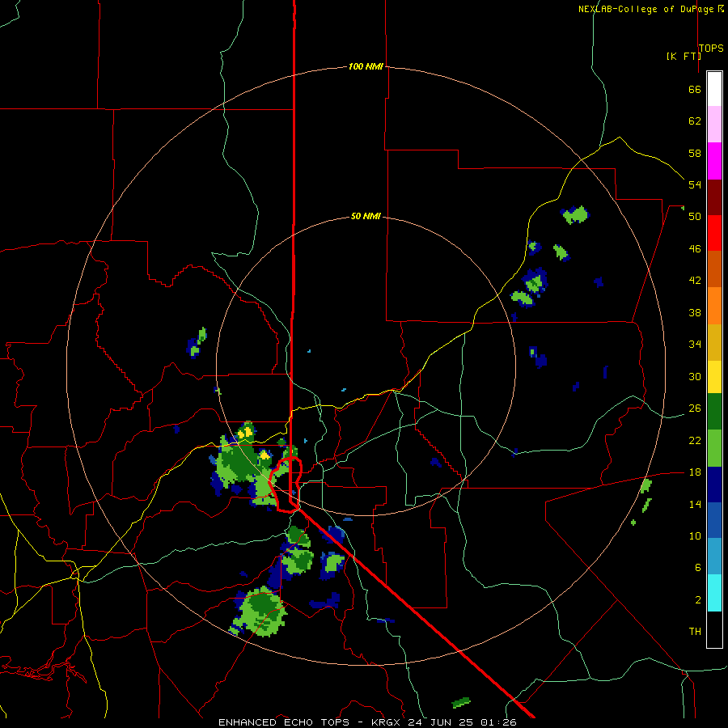Click the '[K FT]' legend units label

coord(684,56)
